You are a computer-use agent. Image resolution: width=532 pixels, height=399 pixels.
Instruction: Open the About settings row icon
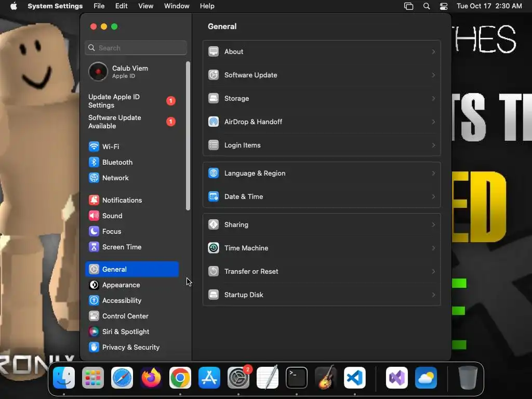214,51
